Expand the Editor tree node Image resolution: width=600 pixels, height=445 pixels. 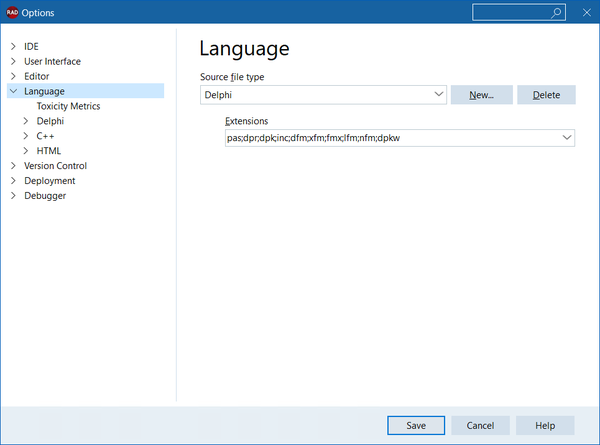tap(13, 76)
